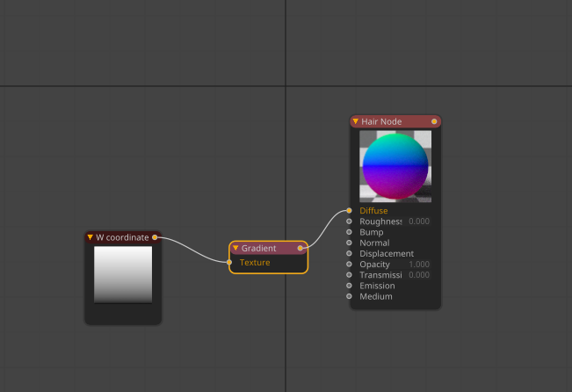Click the Normal input pin
Screen dimensions: 572x392
click(349, 243)
